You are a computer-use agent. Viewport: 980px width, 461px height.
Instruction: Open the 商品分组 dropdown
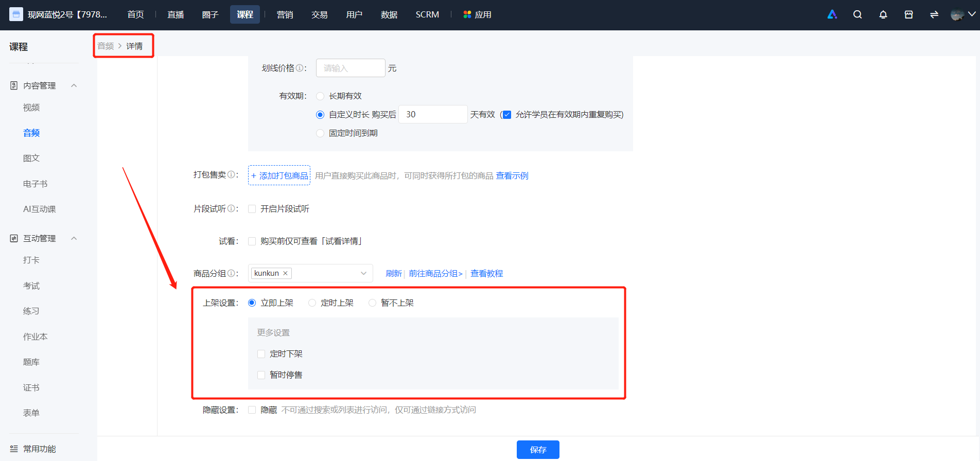point(310,273)
